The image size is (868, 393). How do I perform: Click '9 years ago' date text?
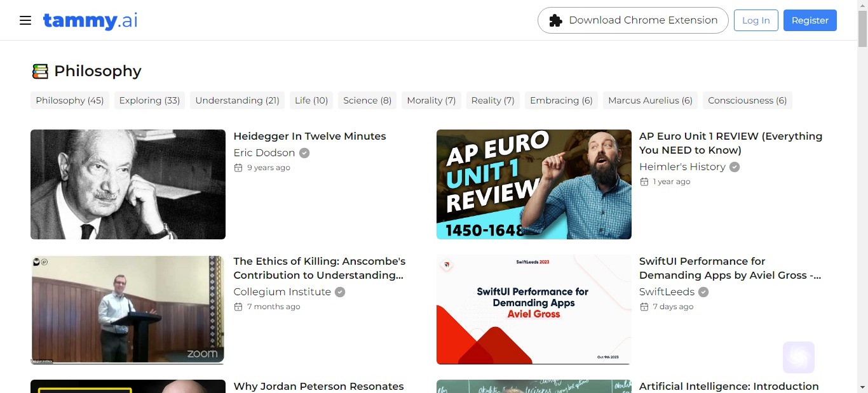click(269, 168)
